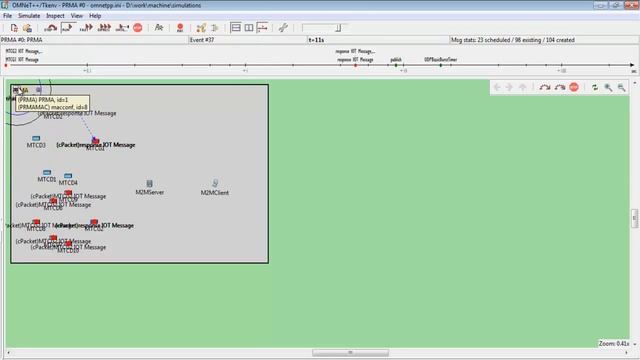Select the MTCD3 module icon
Viewport: 640px width, 360px height.
[x=36, y=138]
